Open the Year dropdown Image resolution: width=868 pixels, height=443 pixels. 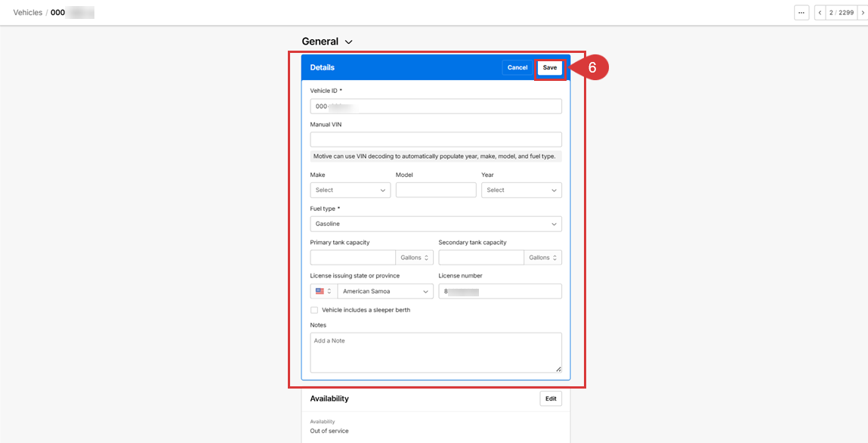(521, 190)
